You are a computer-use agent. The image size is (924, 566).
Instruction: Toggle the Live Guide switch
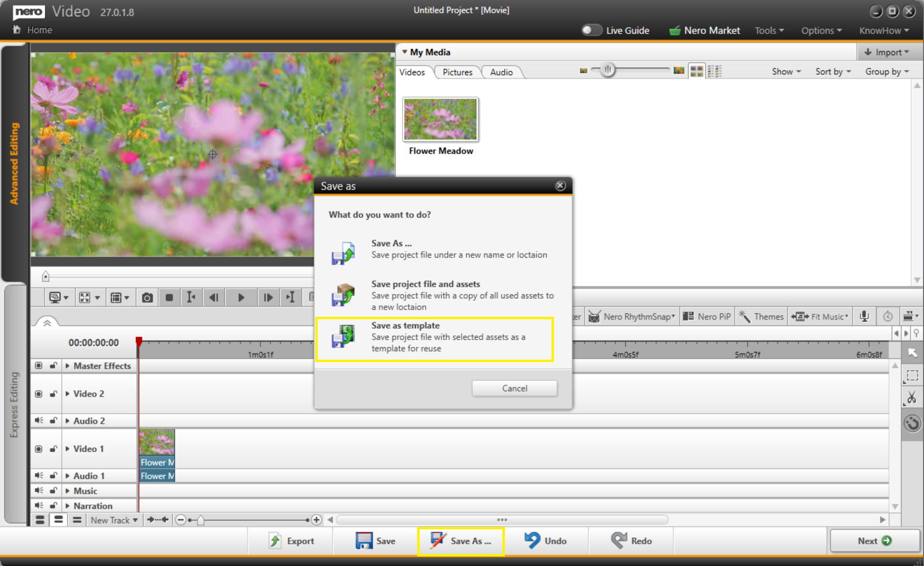pos(592,30)
